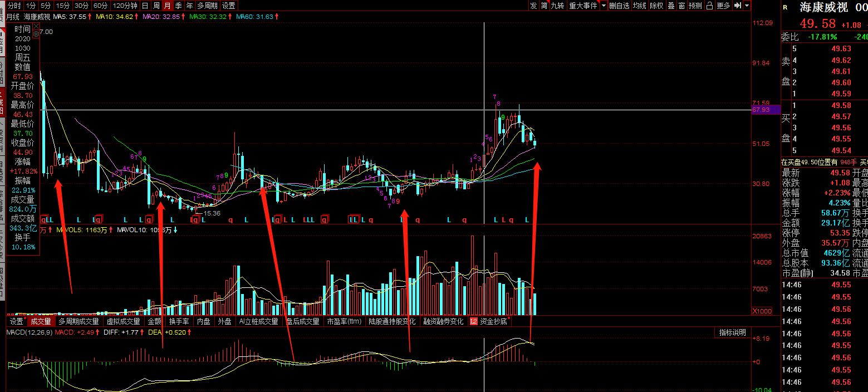The height and width of the screenshot is (392, 868).
Task: Open period 设置 in top toolbar
Action: coord(228,6)
